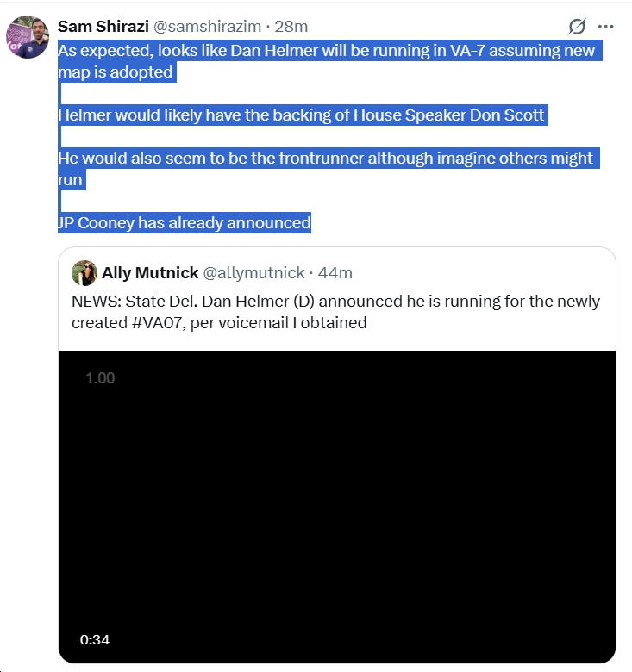The image size is (632, 672).
Task: Open the @samshirazim handle link
Action: (207, 27)
